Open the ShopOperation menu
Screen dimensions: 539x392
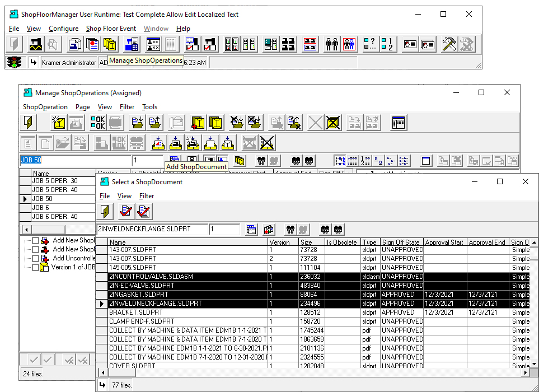click(45, 107)
